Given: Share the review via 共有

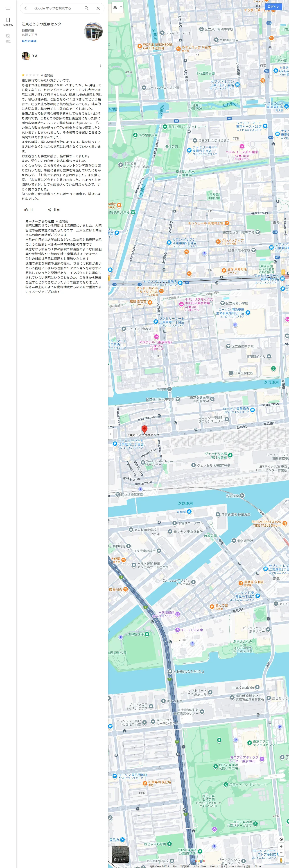Looking at the screenshot, I should tap(54, 210).
